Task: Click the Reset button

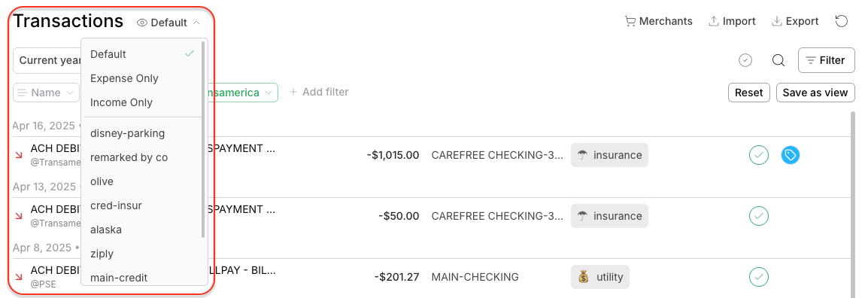Action: coord(749,93)
